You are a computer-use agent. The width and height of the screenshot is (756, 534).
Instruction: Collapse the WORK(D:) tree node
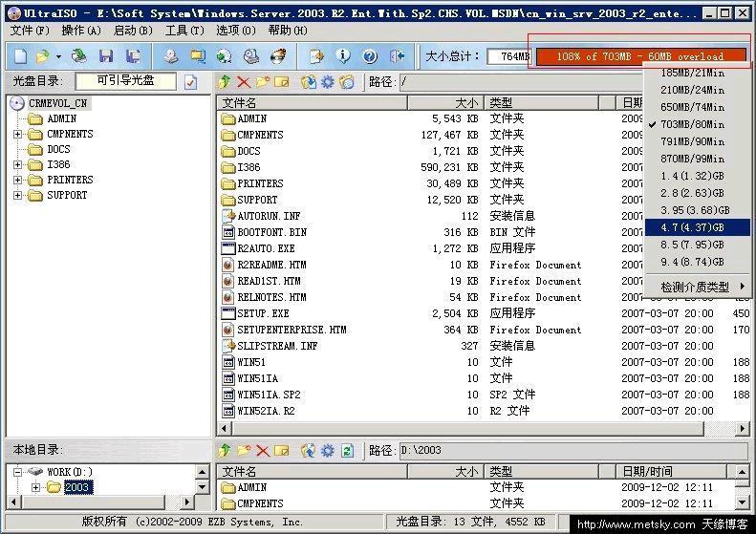pos(18,472)
